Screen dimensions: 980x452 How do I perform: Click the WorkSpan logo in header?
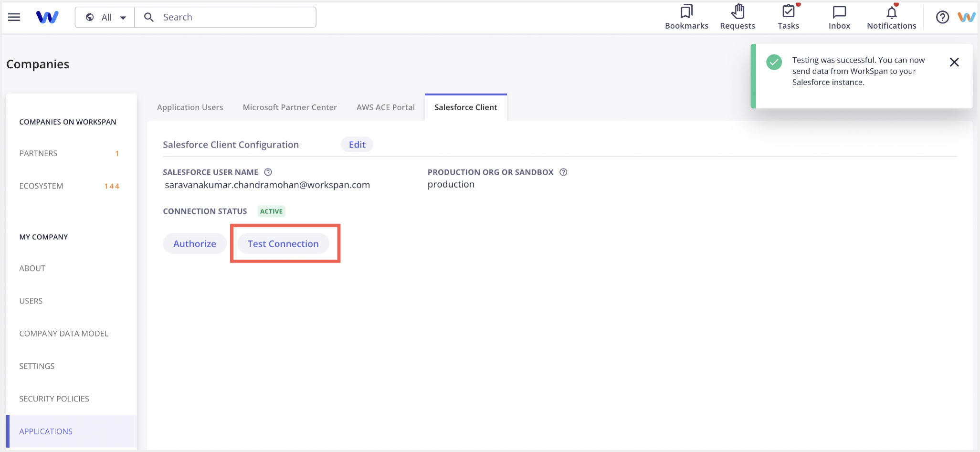tap(47, 17)
